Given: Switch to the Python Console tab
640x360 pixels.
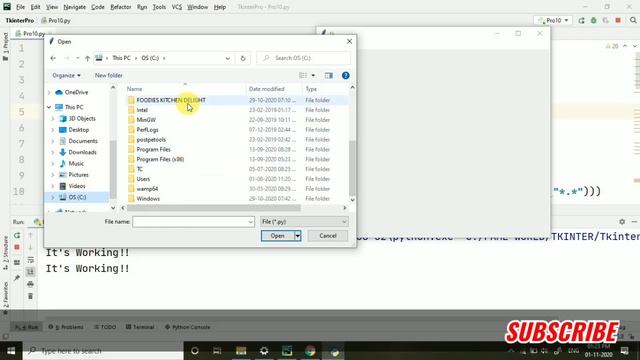Looking at the screenshot, I should tap(187, 327).
